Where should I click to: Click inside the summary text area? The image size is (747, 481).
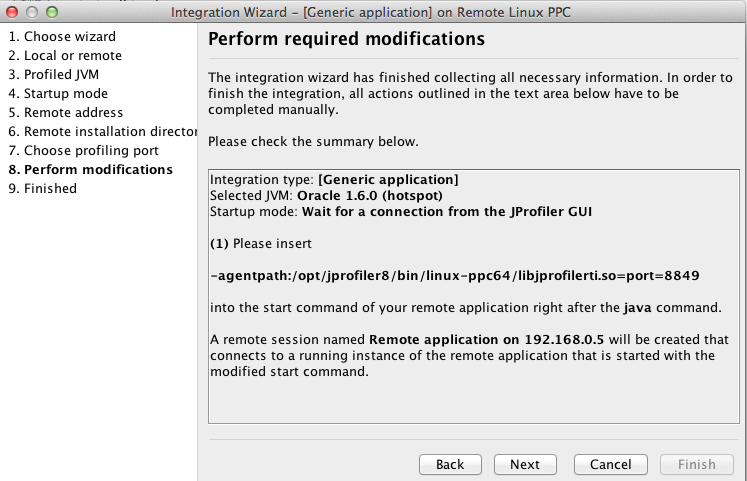point(474,296)
